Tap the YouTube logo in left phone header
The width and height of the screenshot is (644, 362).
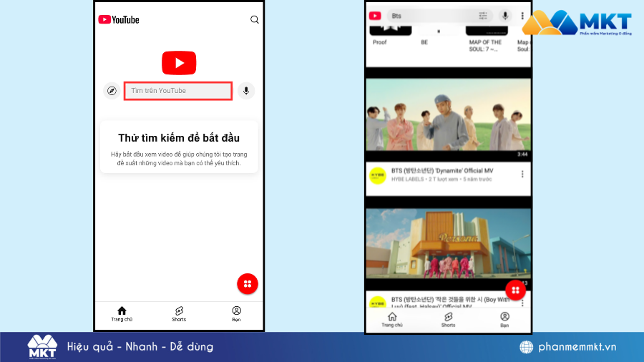coord(119,20)
